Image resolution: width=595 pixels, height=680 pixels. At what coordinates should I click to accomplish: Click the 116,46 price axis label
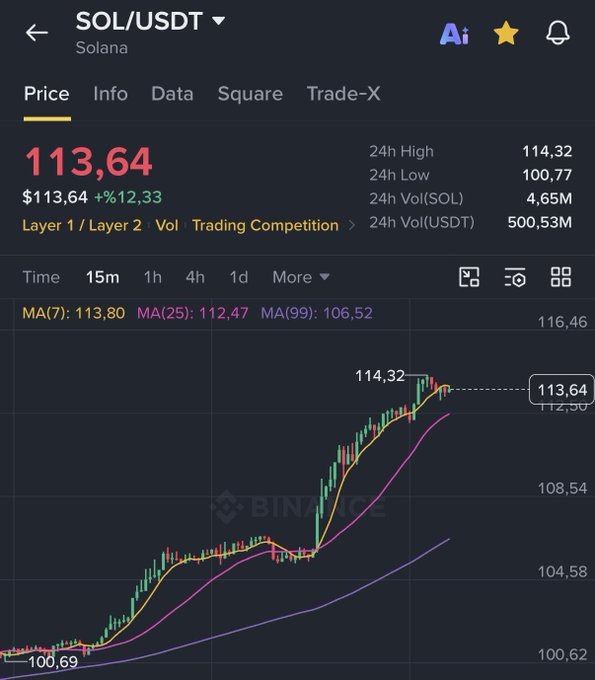[562, 322]
